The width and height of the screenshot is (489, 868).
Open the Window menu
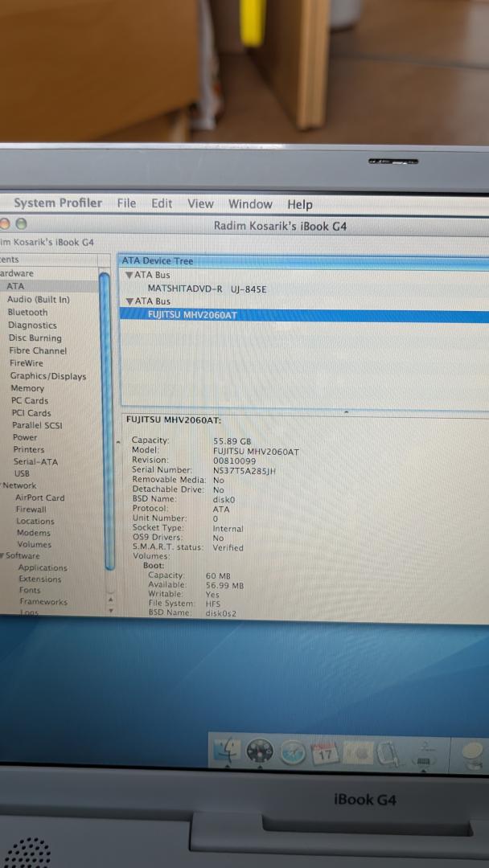point(250,204)
